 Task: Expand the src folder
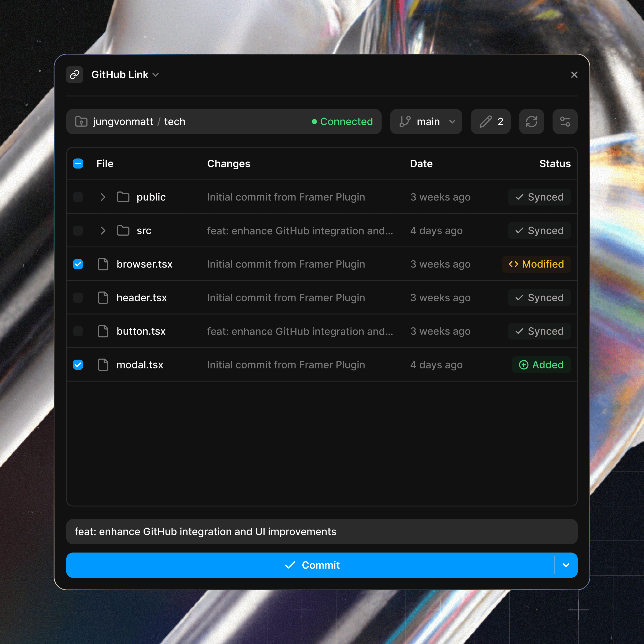tap(103, 231)
